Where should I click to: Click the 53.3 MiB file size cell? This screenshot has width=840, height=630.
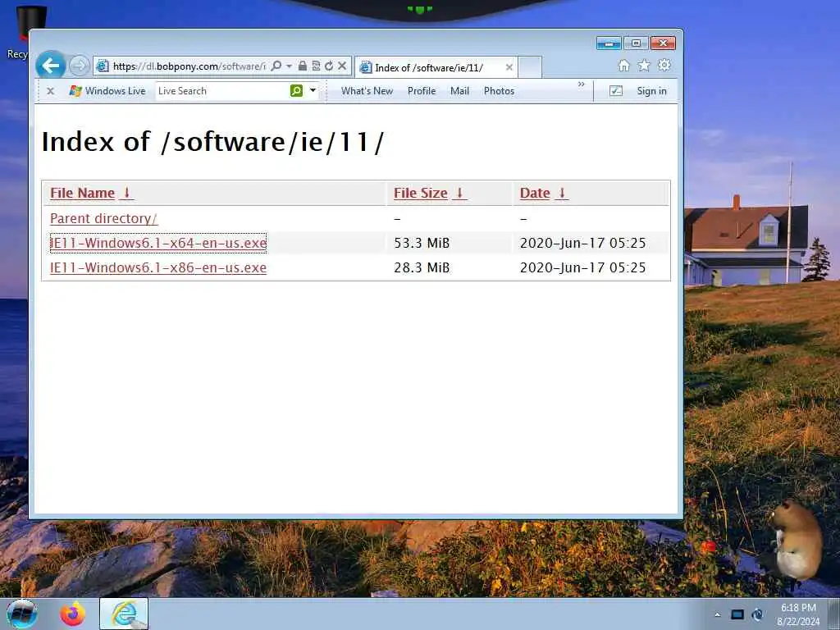422,243
